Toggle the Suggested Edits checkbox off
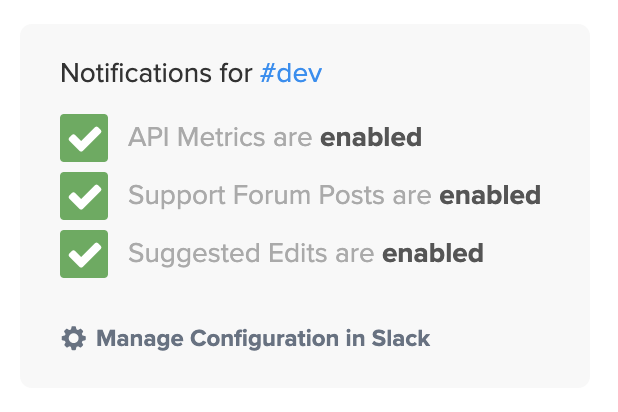 click(x=84, y=254)
